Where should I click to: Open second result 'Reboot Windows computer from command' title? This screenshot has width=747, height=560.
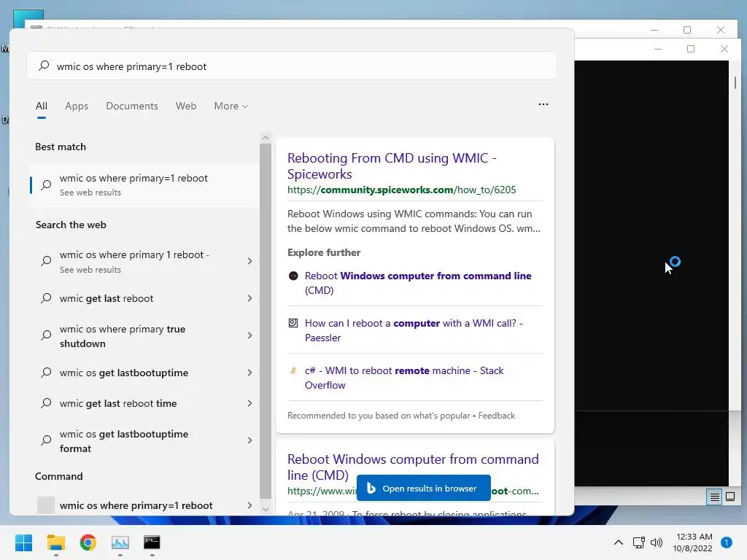[x=413, y=467]
